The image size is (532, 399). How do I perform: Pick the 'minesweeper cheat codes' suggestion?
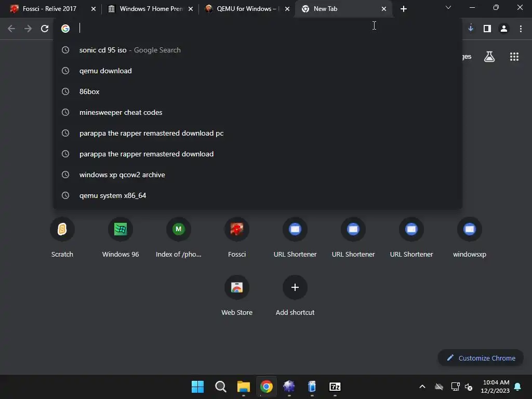click(258, 112)
